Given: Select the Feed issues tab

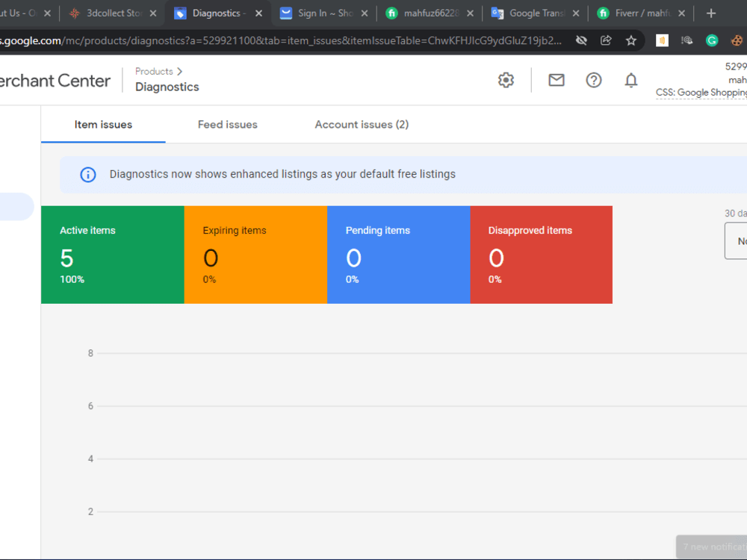Looking at the screenshot, I should (x=228, y=124).
